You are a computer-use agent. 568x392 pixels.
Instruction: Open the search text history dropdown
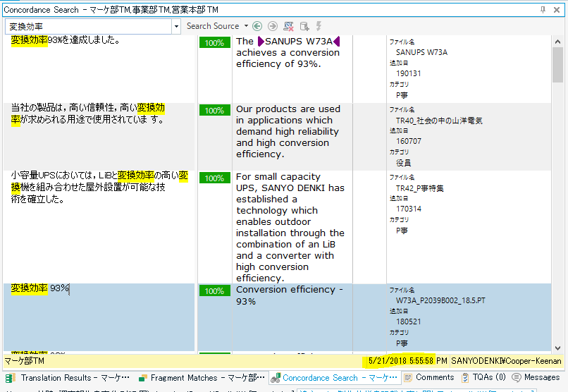tap(176, 27)
